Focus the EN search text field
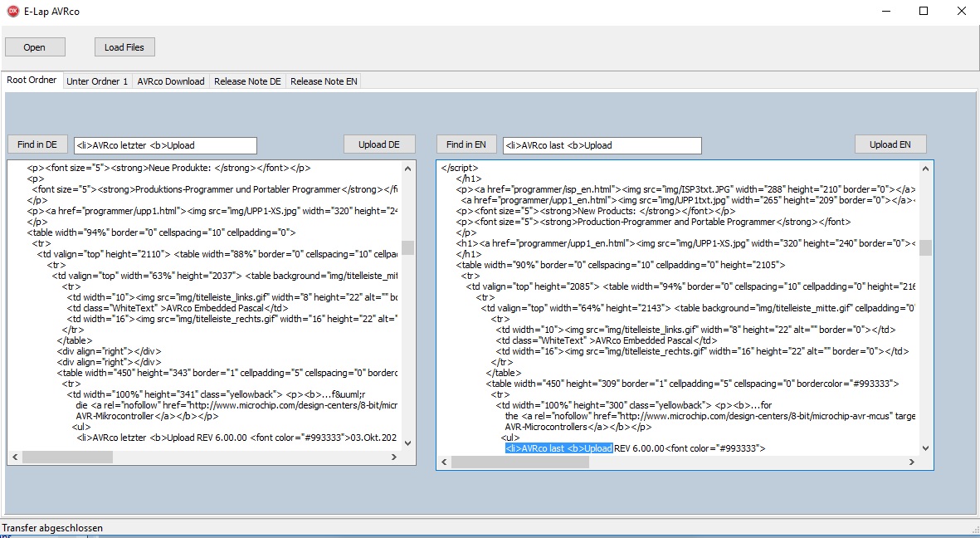The width and height of the screenshot is (980, 538). (602, 145)
